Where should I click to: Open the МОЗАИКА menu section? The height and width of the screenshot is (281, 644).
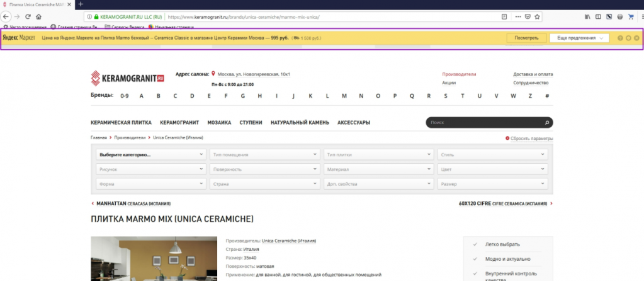pos(219,122)
